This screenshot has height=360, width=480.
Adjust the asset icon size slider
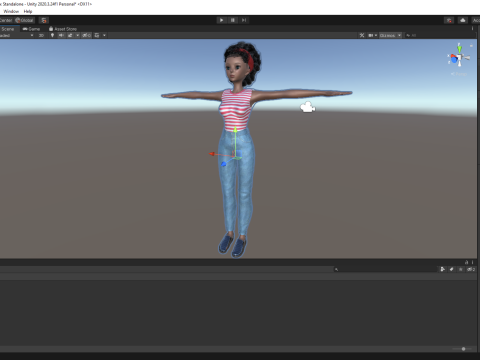click(462, 349)
